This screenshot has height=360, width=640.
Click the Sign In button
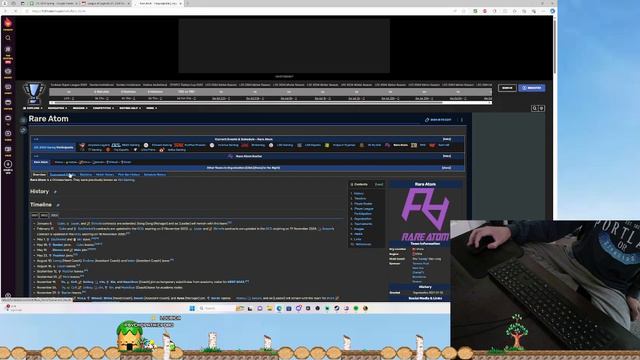click(507, 88)
